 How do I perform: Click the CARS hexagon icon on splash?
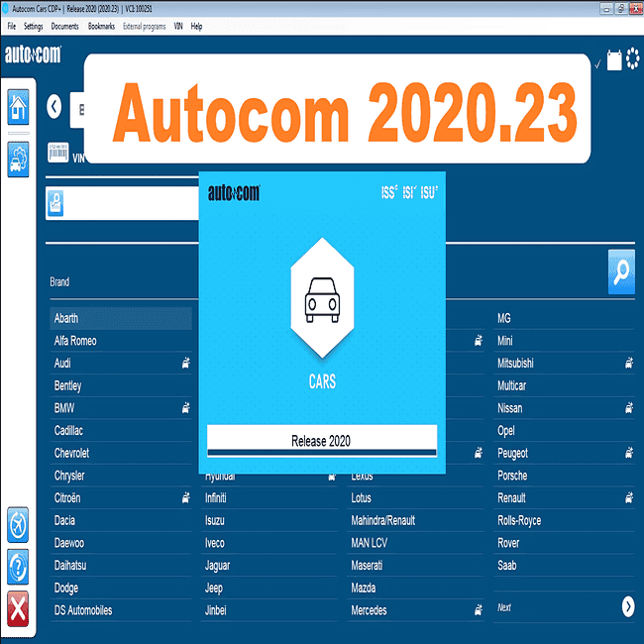(x=322, y=298)
